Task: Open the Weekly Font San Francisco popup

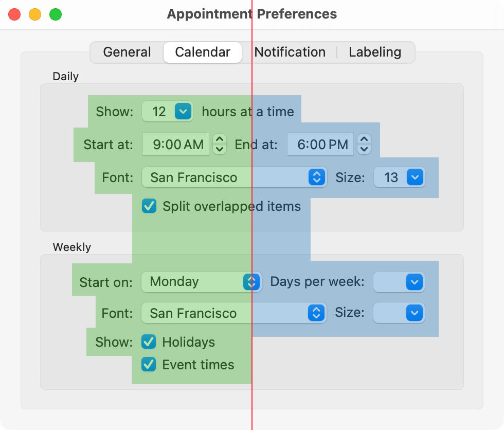Action: pos(234,313)
